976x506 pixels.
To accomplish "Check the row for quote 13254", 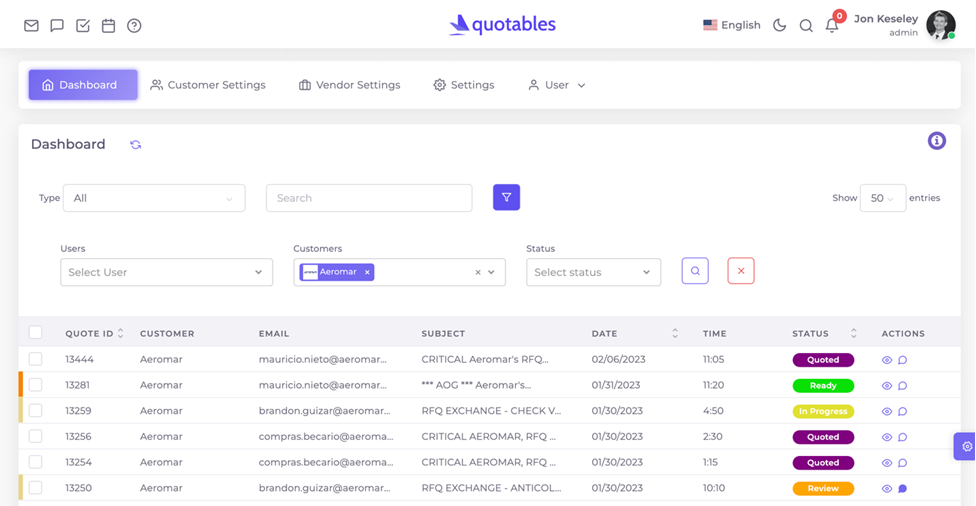I will [x=35, y=462].
